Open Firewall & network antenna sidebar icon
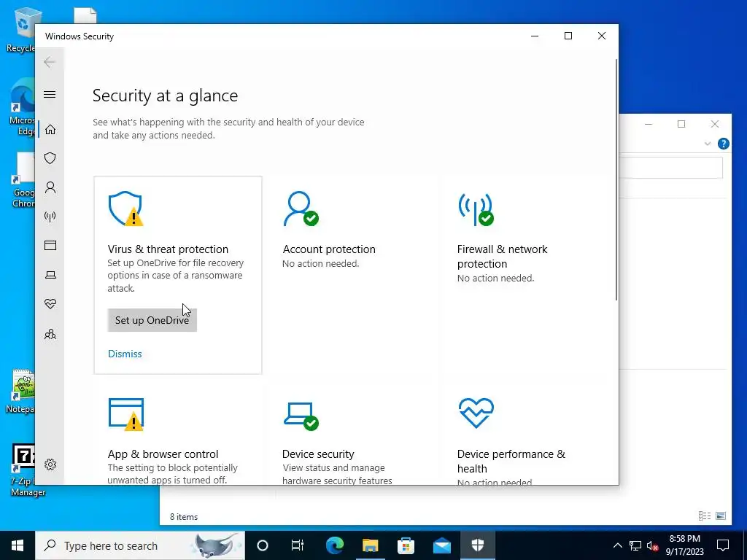Image resolution: width=747 pixels, height=560 pixels. point(50,217)
